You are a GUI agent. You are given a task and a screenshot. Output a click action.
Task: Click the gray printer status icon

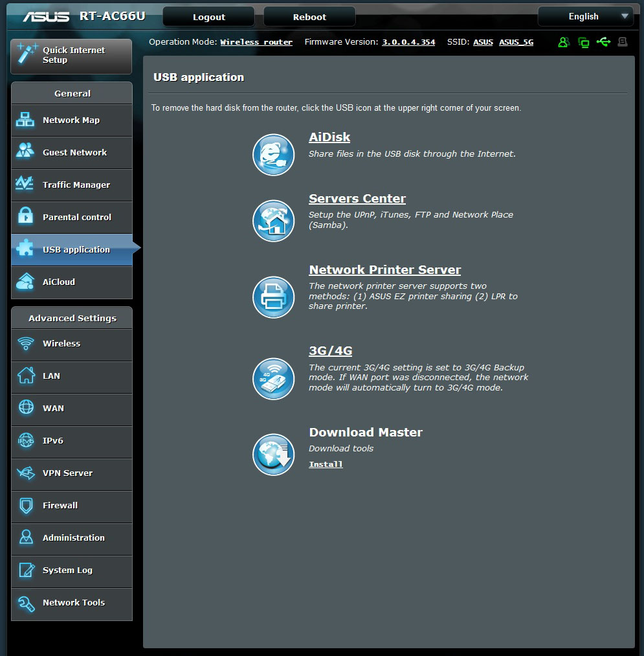pos(623,42)
